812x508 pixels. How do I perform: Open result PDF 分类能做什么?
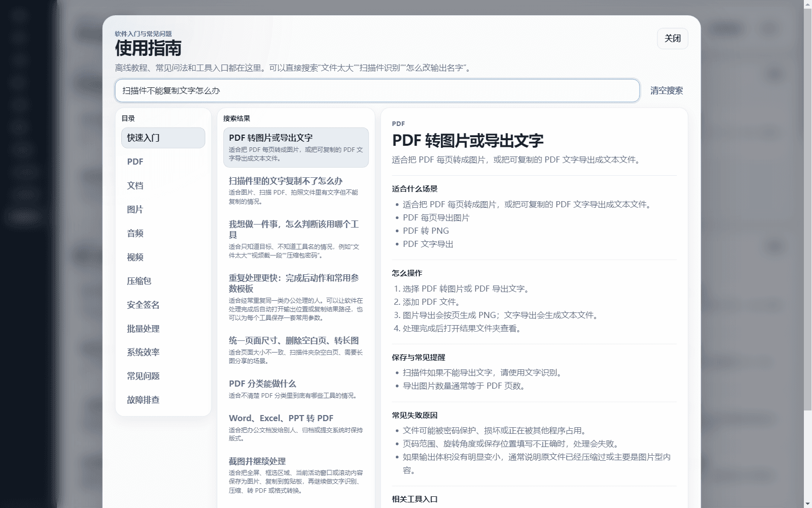coord(296,389)
